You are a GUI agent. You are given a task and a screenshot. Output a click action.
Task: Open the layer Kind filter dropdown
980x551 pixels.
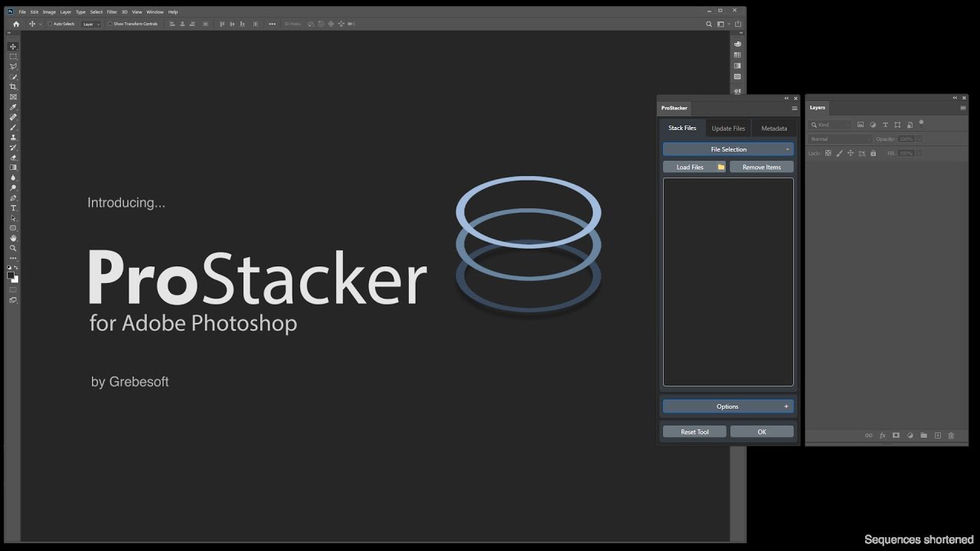pyautogui.click(x=830, y=125)
